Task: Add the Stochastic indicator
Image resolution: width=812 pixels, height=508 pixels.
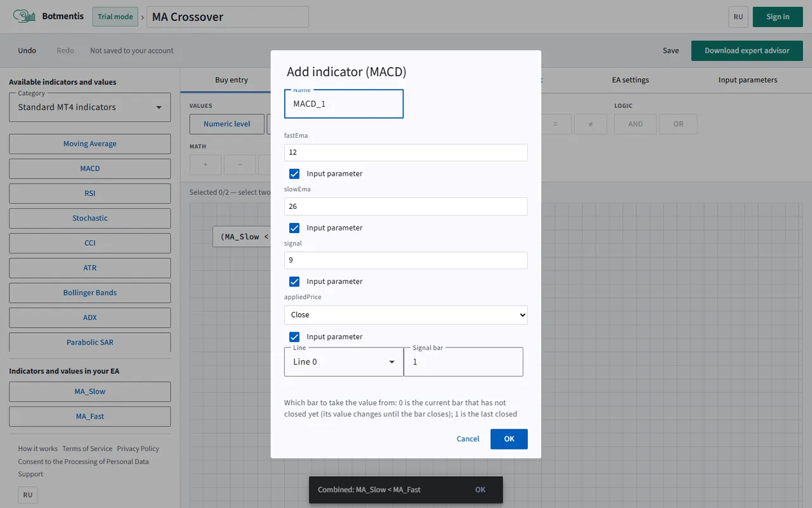Action: (90, 218)
